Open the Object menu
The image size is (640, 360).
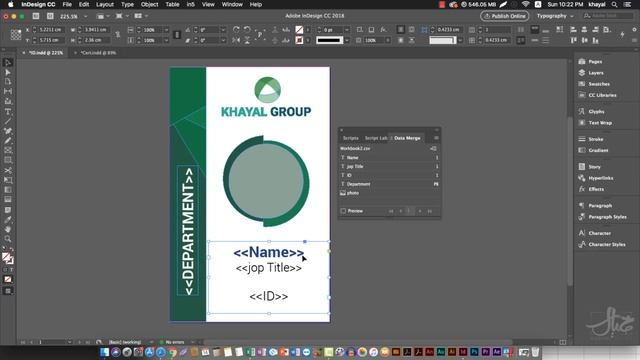149,4
